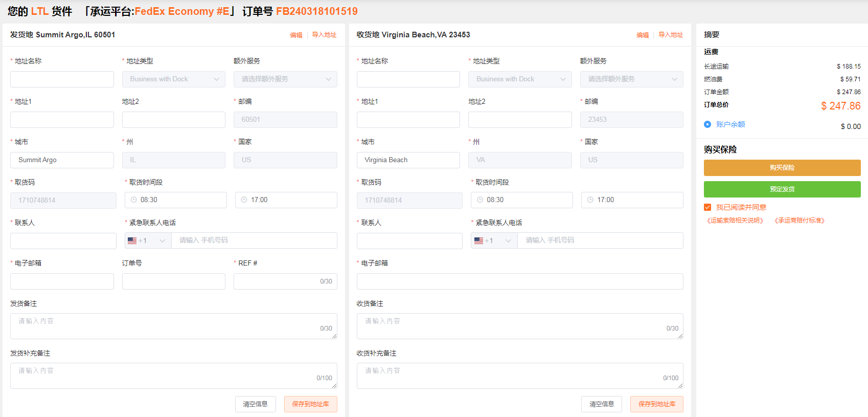This screenshot has width=868, height=417.
Task: Toggle the 我已阅读并同意 agreement checkbox
Action: (707, 207)
